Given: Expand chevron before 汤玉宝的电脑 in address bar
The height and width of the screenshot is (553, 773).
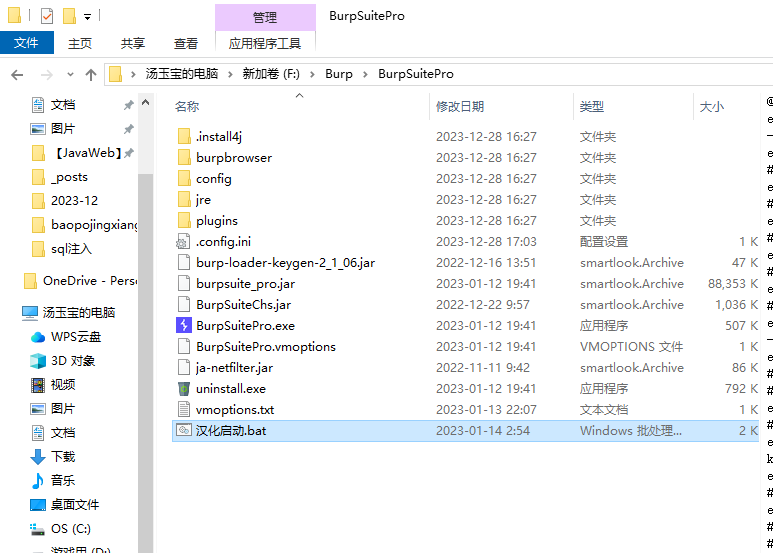Looking at the screenshot, I should (x=133, y=74).
